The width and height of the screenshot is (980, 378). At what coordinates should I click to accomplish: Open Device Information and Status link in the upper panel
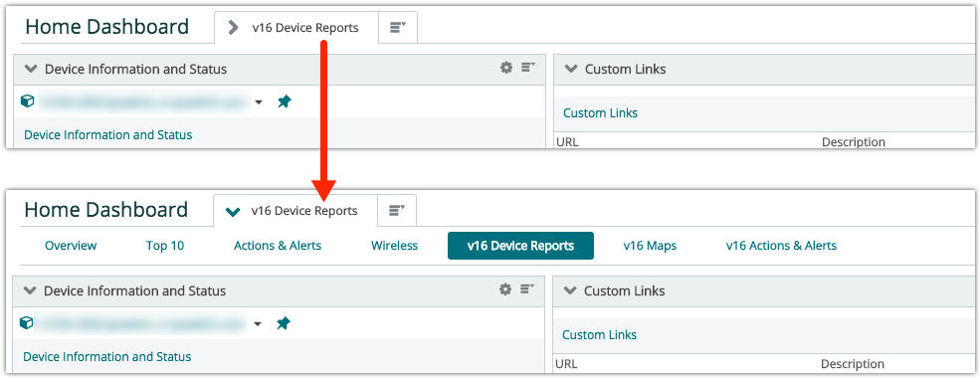(x=108, y=135)
